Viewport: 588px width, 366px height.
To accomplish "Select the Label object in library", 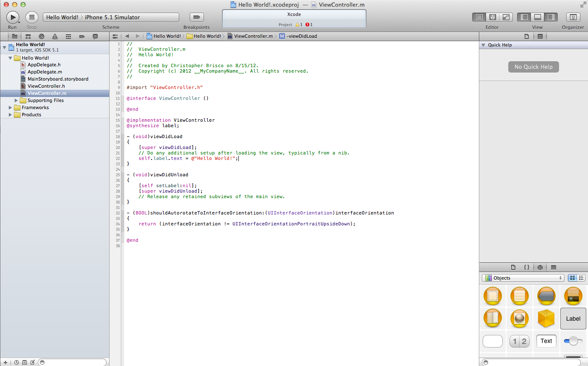I will [x=573, y=319].
